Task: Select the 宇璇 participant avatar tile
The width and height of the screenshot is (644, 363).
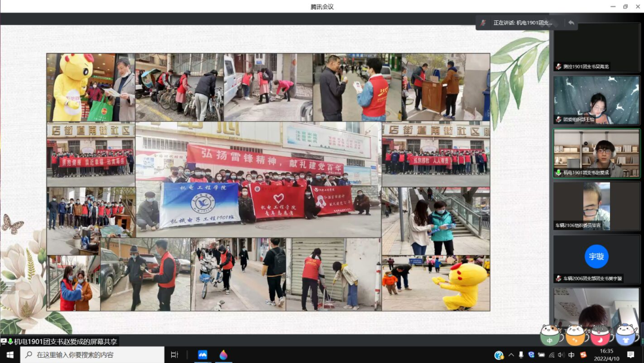Action: tap(596, 257)
